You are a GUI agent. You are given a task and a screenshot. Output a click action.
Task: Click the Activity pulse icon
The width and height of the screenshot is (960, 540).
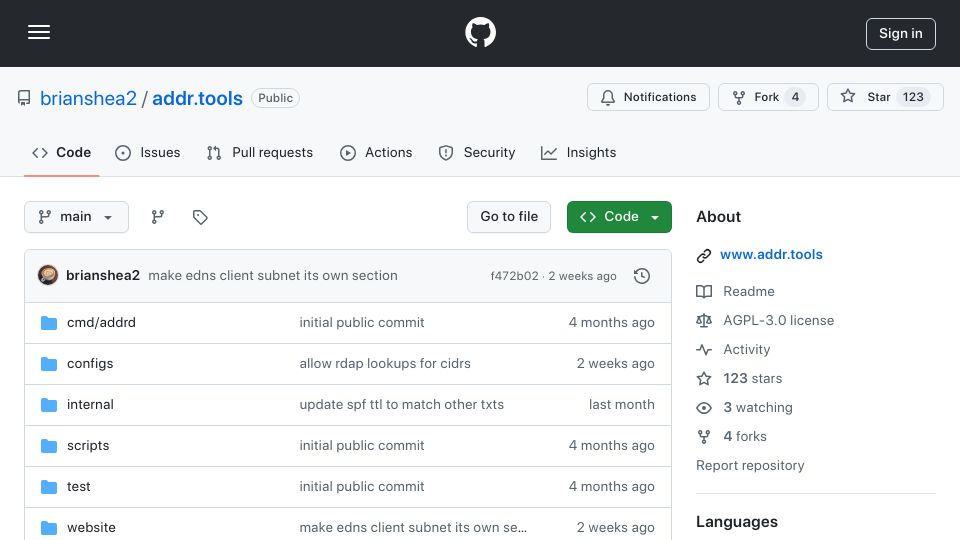point(704,350)
